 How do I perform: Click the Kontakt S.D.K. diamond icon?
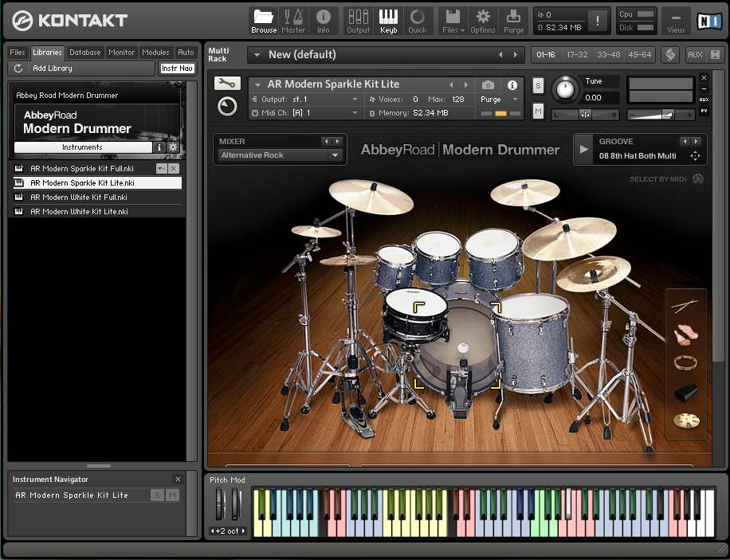click(x=670, y=54)
